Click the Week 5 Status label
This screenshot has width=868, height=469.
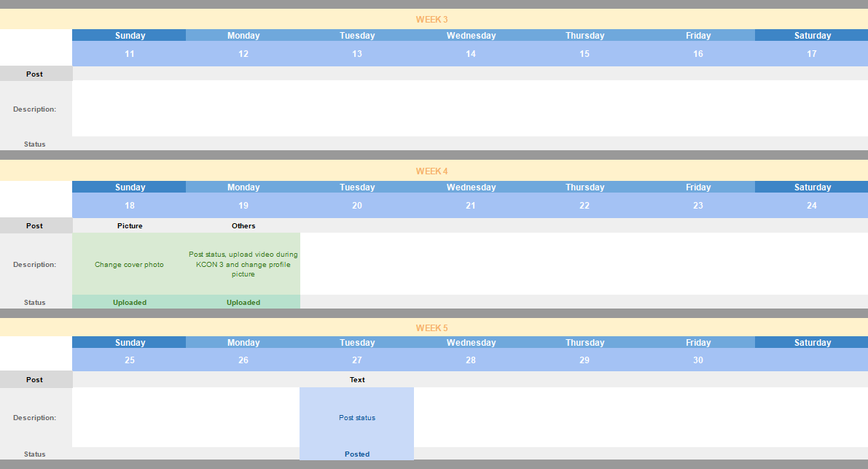[x=34, y=454]
